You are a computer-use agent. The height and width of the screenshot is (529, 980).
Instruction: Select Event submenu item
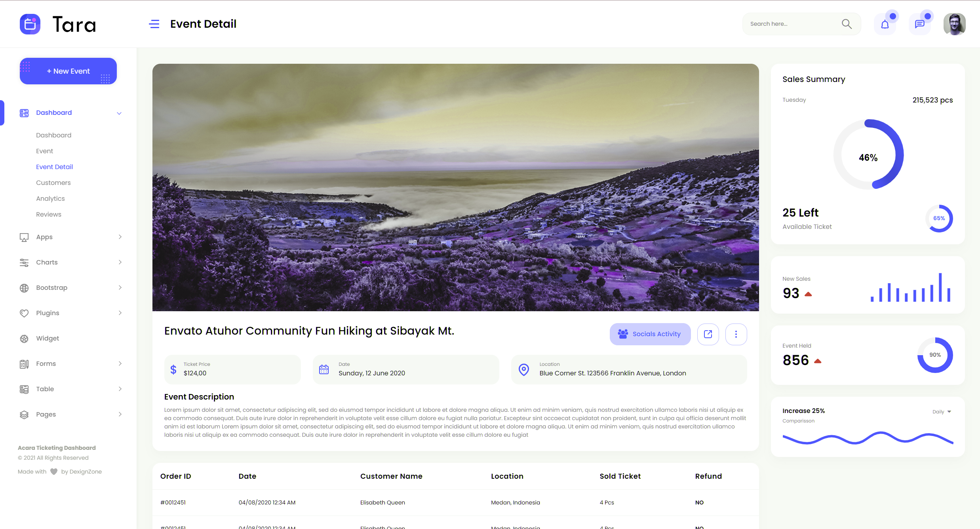coord(44,151)
